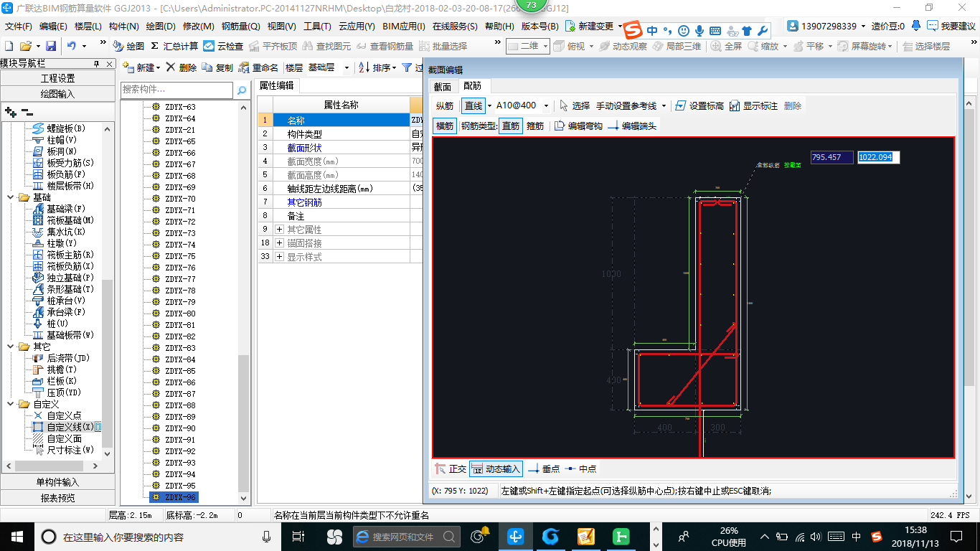Click the undo arrow icon
Screen dimensions: 980x551
tap(72, 46)
